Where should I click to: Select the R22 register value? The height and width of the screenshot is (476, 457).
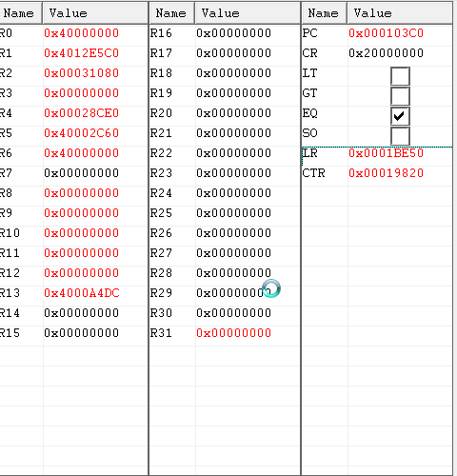[x=234, y=153]
